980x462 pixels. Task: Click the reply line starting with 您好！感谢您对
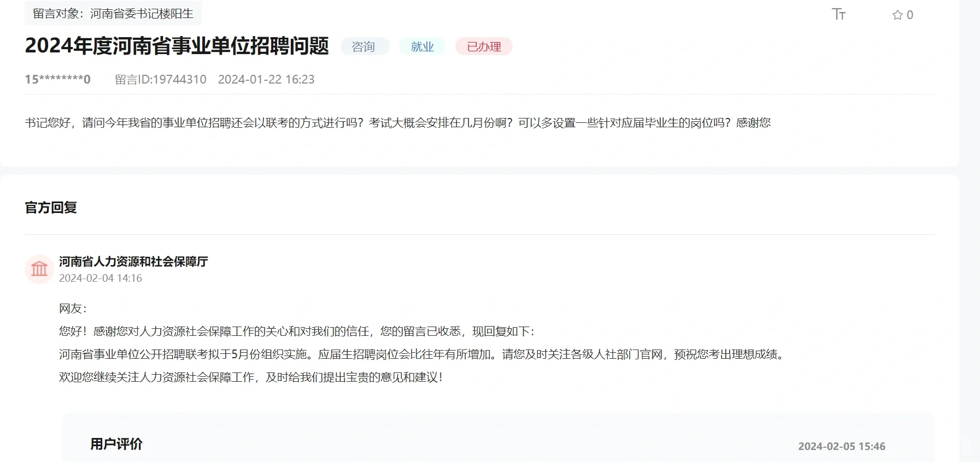click(x=297, y=331)
